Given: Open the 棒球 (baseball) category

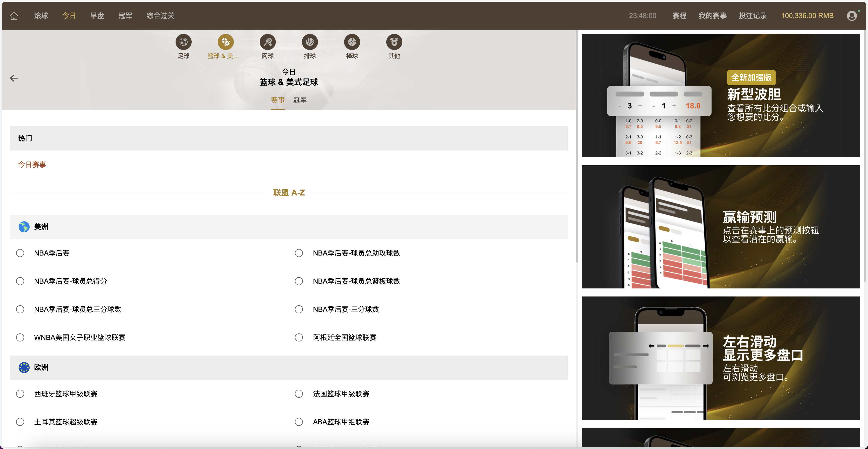Looking at the screenshot, I should coord(352,42).
